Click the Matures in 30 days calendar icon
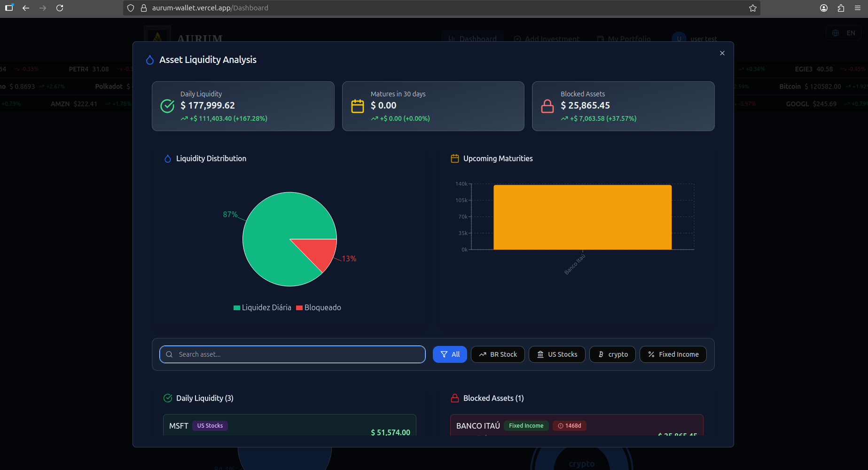This screenshot has height=470, width=868. [x=358, y=106]
